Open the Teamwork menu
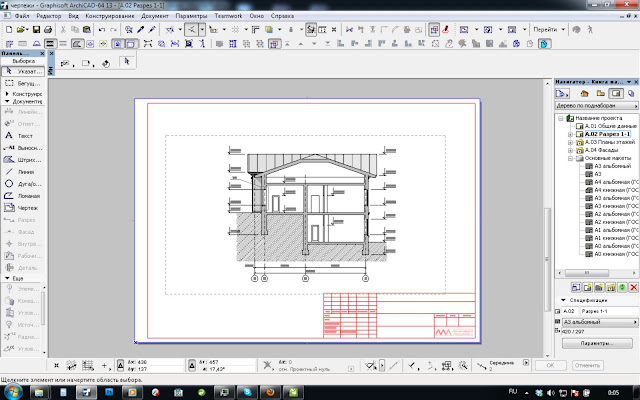This screenshot has height=400, width=640. pyautogui.click(x=228, y=16)
